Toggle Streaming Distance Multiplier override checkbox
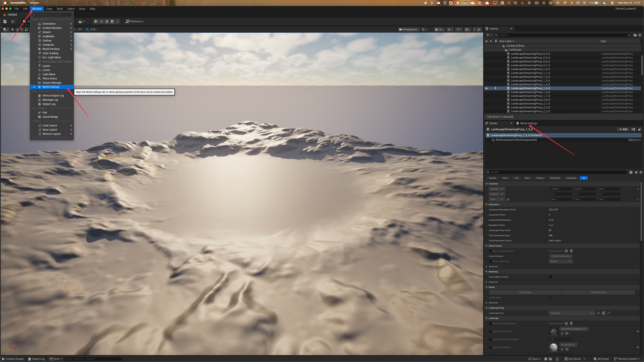Viewport: 644px width, 362px height. [490, 339]
